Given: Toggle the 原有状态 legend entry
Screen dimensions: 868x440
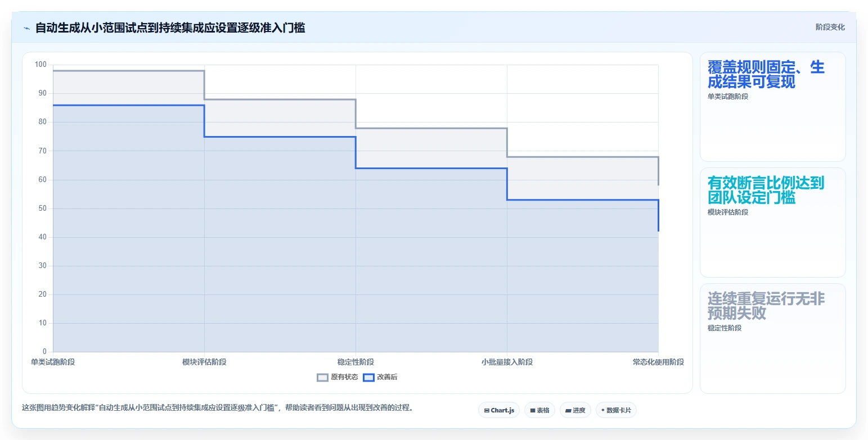Looking at the screenshot, I should (338, 377).
